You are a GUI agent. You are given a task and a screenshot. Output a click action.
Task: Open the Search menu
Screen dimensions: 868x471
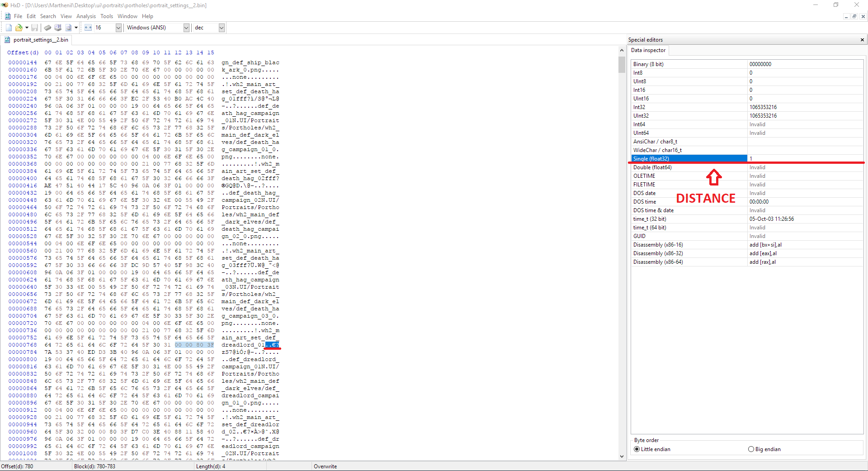point(48,16)
